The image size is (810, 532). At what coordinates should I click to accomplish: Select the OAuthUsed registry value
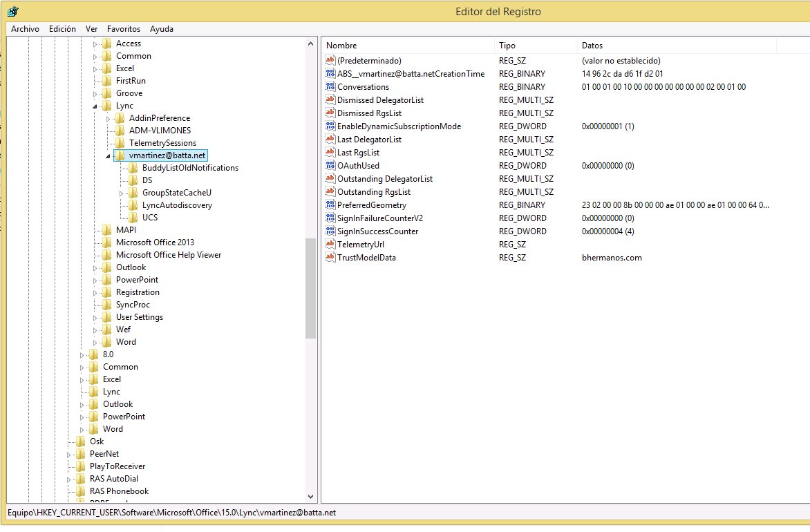pos(358,166)
